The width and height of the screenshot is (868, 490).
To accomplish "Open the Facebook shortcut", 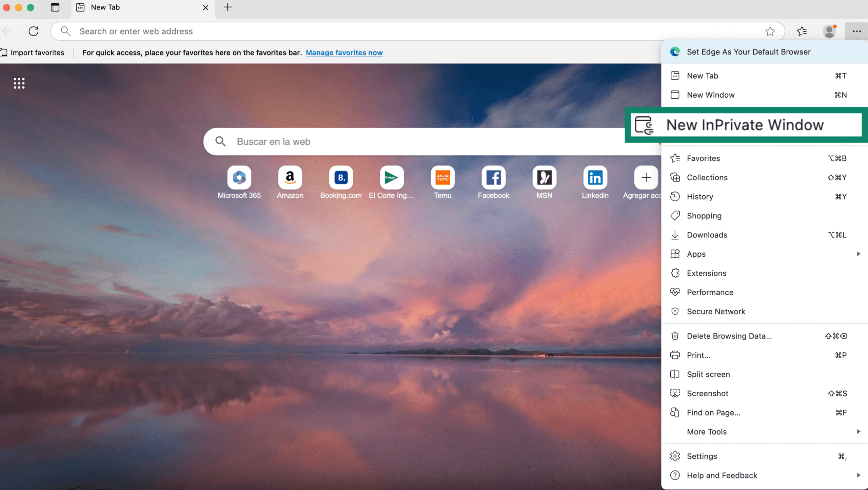I will click(x=493, y=177).
